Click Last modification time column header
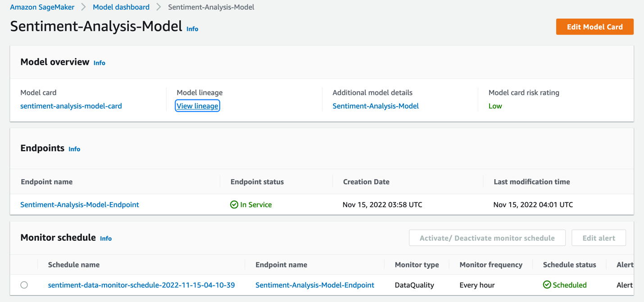Image resolution: width=644 pixels, height=302 pixels. pos(532,182)
